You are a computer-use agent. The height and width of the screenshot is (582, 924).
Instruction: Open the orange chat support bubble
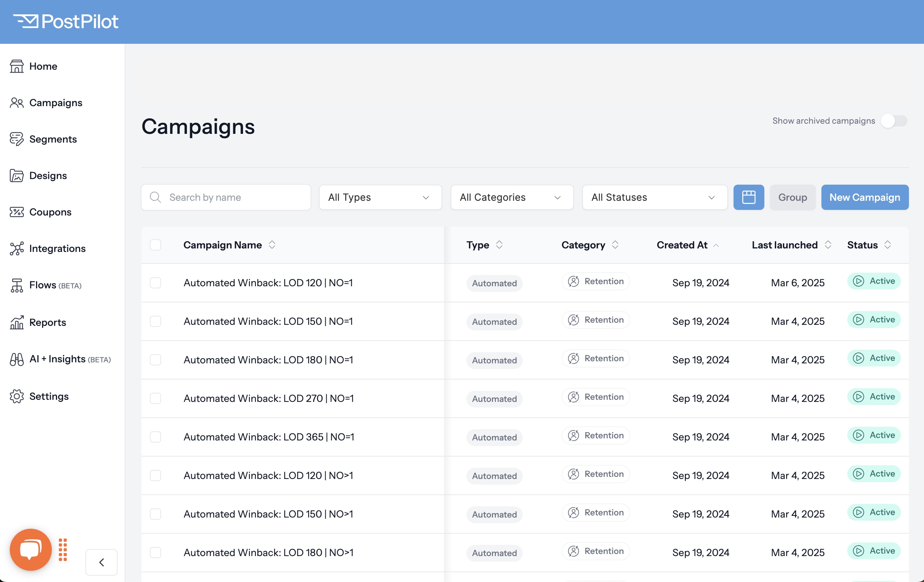(31, 549)
